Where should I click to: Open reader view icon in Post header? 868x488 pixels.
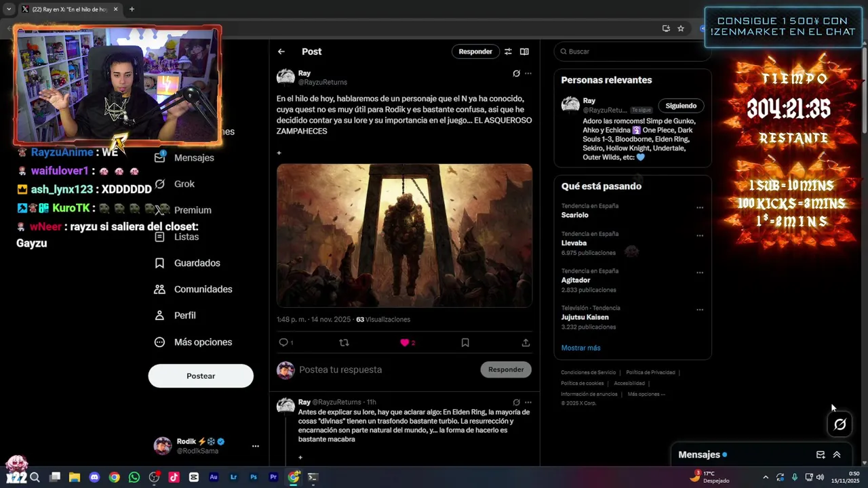point(524,52)
